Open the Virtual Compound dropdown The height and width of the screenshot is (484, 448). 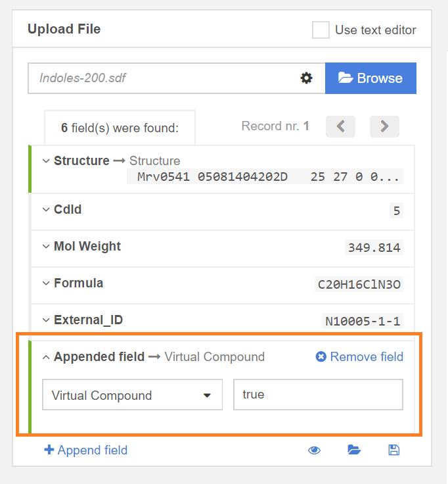click(x=133, y=395)
